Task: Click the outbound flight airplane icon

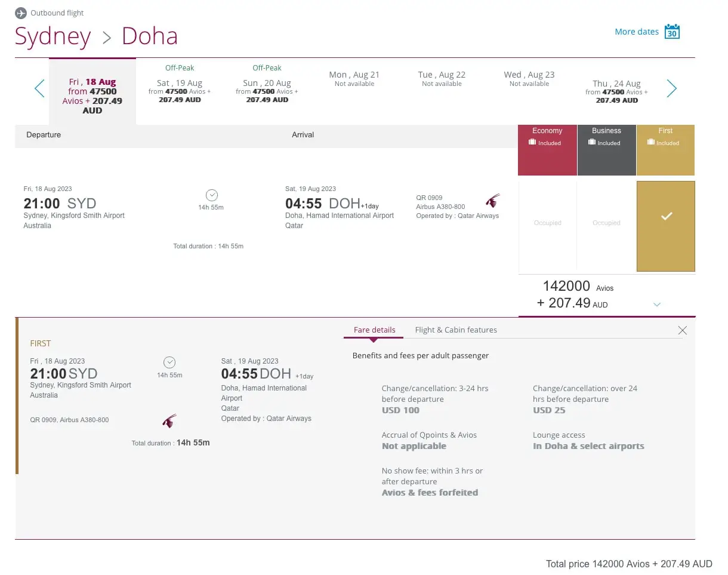Action: (21, 13)
